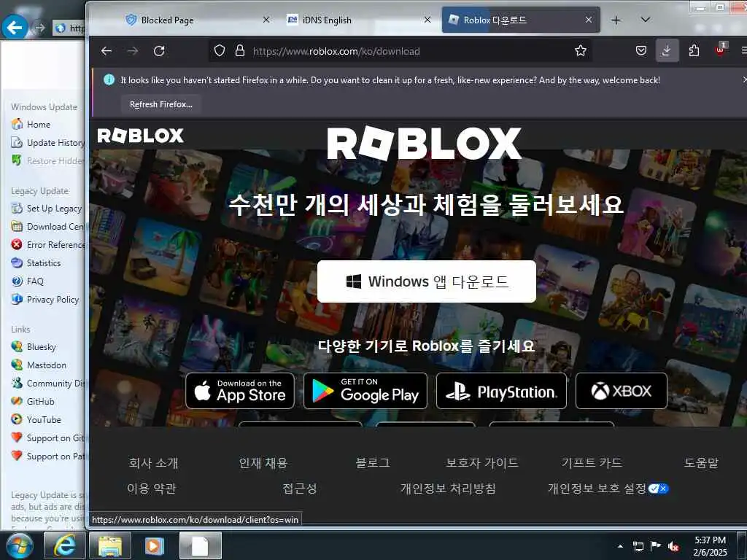Click the Windows 앱 다운로드 button
The width and height of the screenshot is (747, 560).
[x=426, y=281]
